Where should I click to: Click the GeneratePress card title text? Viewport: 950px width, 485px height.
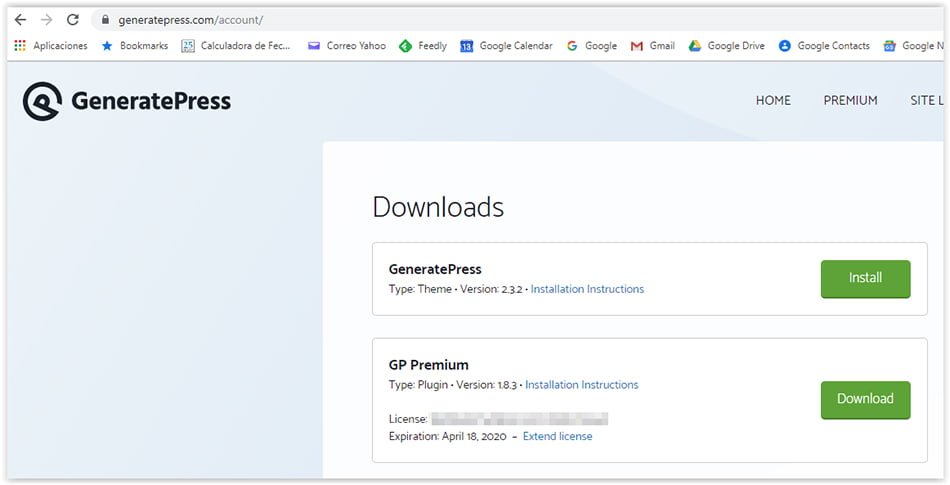(435, 269)
